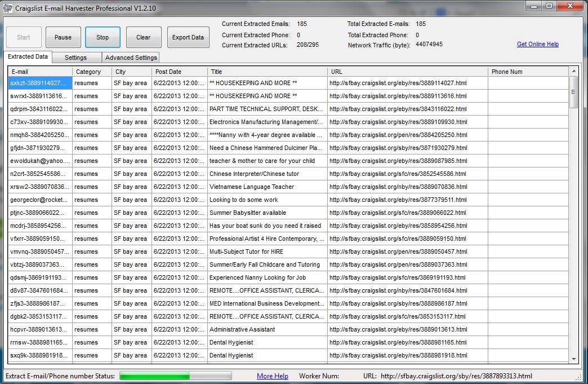Screen dimensions: 588x384
Task: Open the Get Online Help link
Action: pos(538,44)
